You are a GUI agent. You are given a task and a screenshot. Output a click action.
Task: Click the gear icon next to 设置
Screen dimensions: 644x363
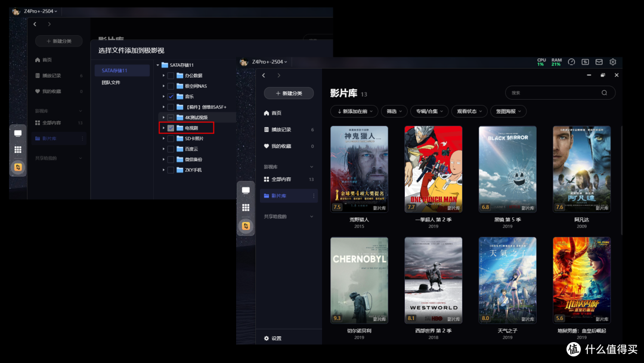pos(266,339)
